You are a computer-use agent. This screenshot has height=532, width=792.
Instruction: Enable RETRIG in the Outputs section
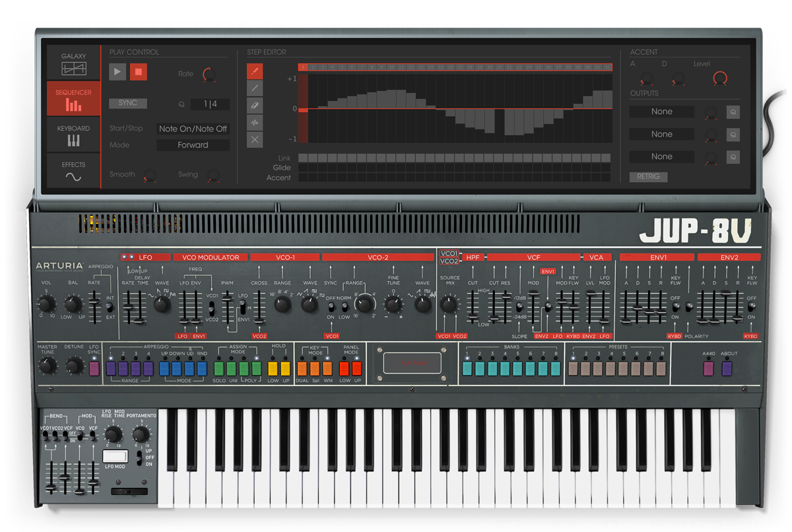pos(648,176)
